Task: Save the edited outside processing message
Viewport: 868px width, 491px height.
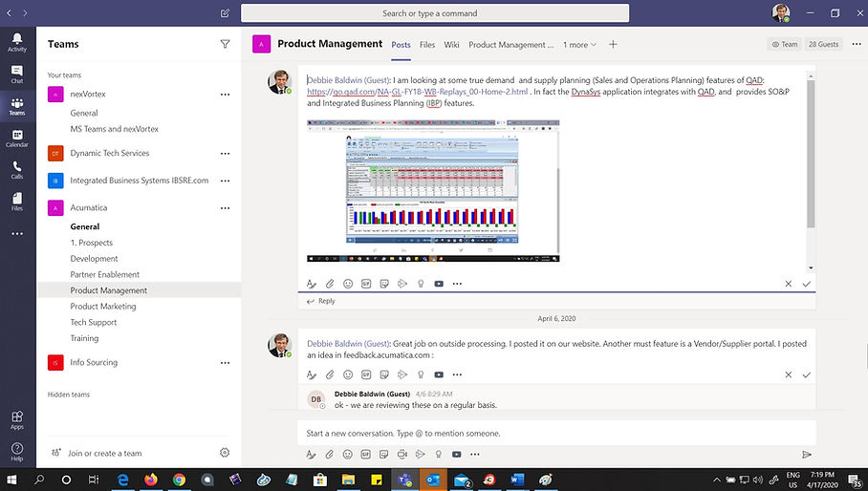Action: pos(807,374)
